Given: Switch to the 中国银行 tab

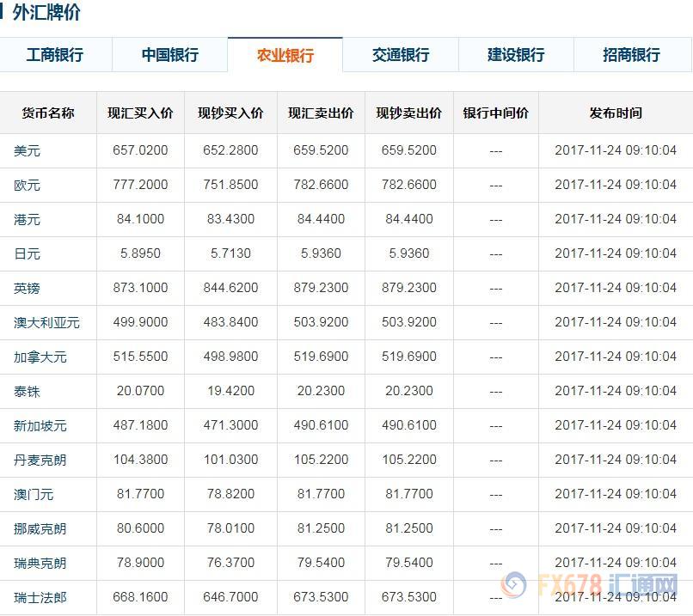Looking at the screenshot, I should (x=169, y=55).
